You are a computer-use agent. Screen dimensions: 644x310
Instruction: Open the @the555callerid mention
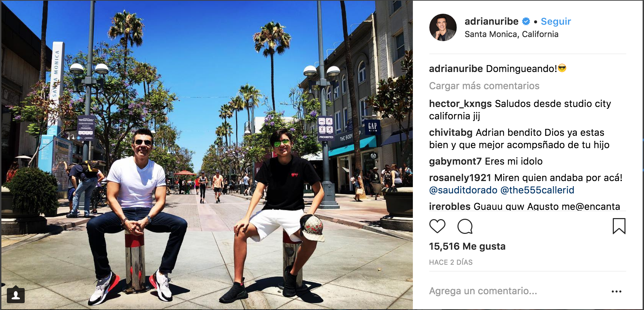pyautogui.click(x=537, y=190)
